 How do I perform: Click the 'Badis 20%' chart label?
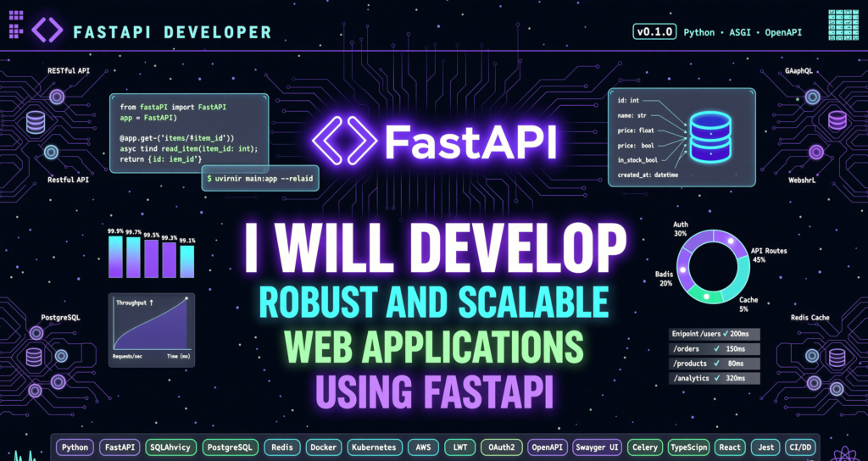(664, 279)
